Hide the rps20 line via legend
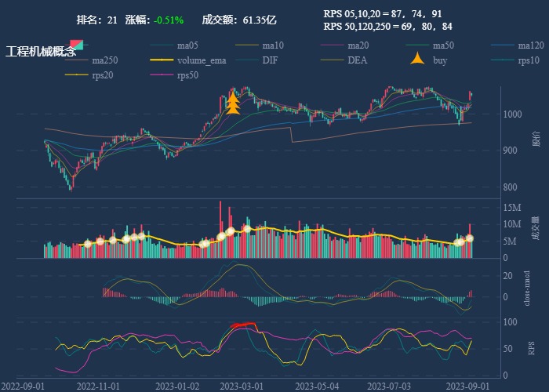The height and width of the screenshot is (392, 549). pyautogui.click(x=91, y=74)
